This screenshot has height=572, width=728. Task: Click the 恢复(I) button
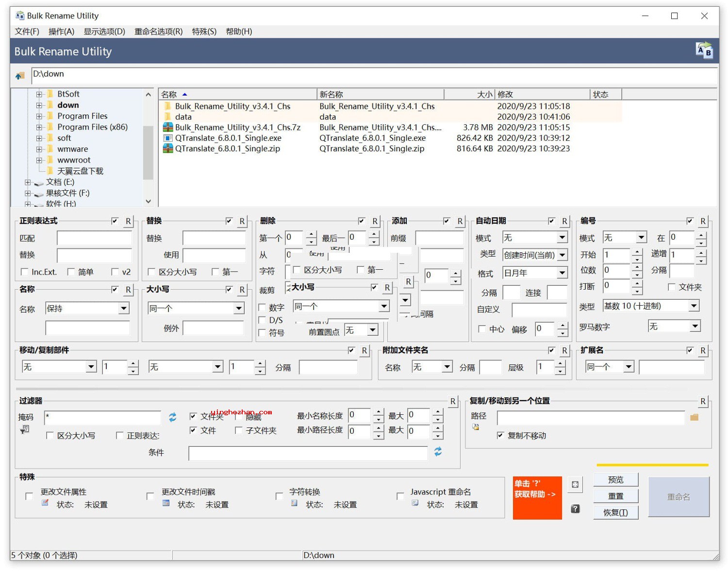(x=616, y=512)
